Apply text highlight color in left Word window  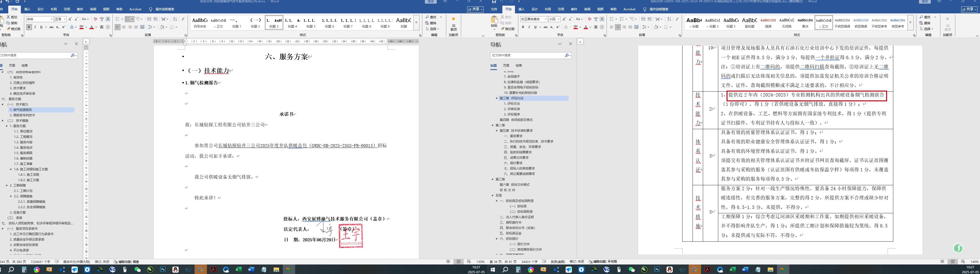pos(81,27)
